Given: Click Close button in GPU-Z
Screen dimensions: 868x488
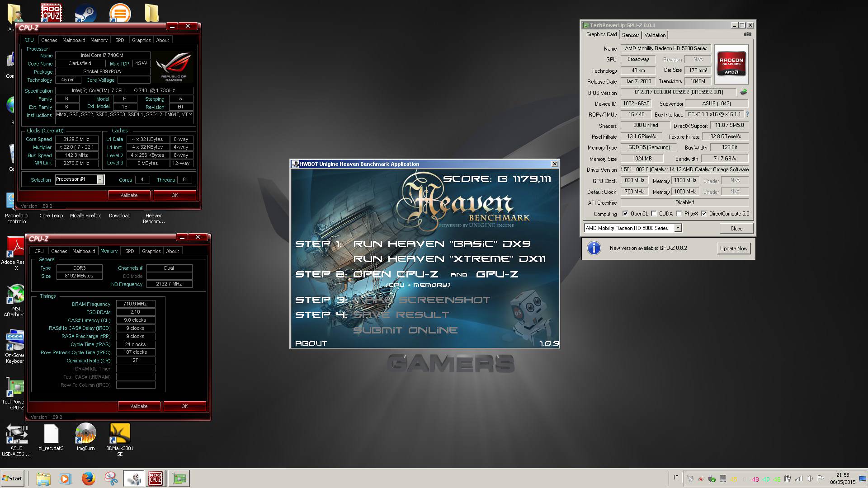Looking at the screenshot, I should click(x=736, y=229).
